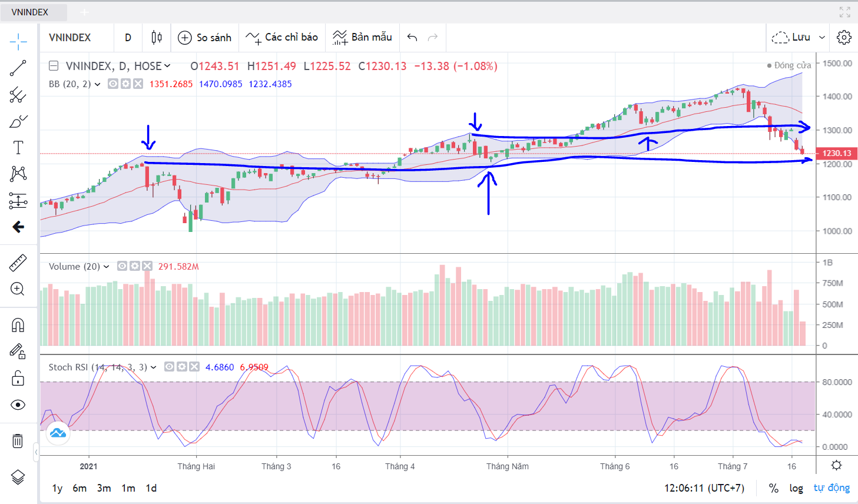
Task: Toggle hide all drawings eye icon
Action: coord(18,404)
